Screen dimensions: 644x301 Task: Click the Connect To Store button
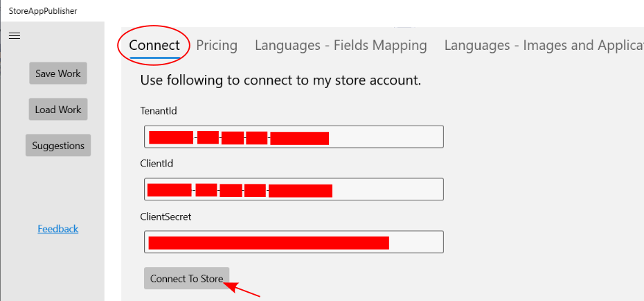pyautogui.click(x=186, y=279)
